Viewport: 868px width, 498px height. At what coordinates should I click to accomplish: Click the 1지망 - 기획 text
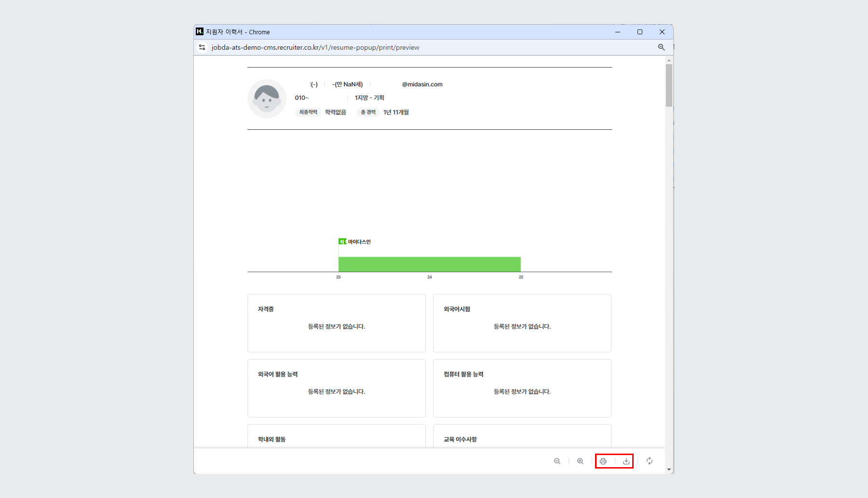point(369,98)
